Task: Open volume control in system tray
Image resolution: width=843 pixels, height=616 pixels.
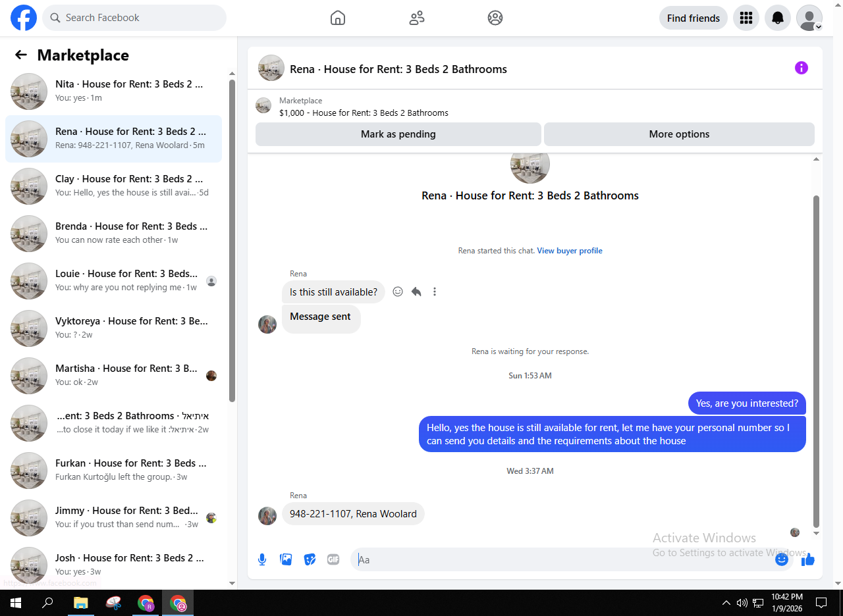Action: point(742,602)
